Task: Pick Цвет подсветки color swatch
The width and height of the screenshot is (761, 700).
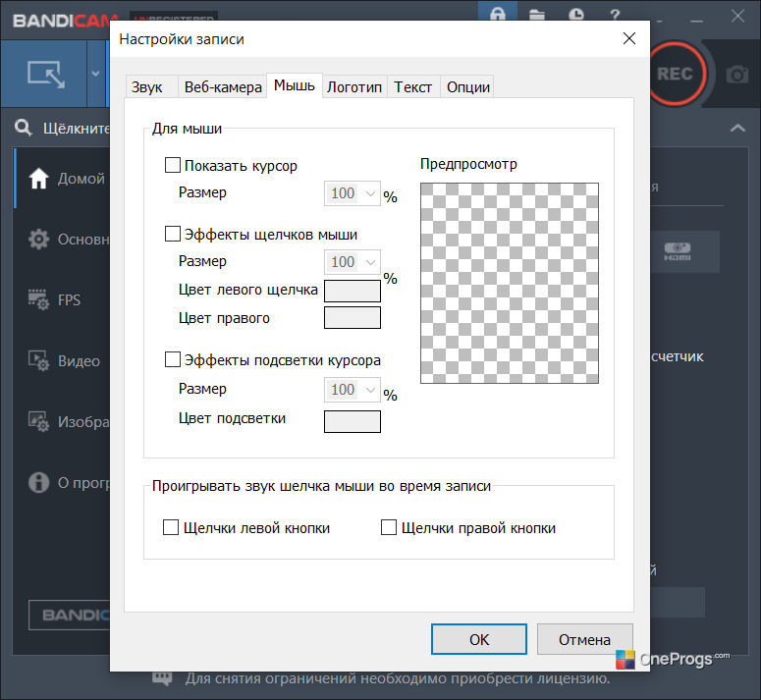Action: [x=353, y=421]
